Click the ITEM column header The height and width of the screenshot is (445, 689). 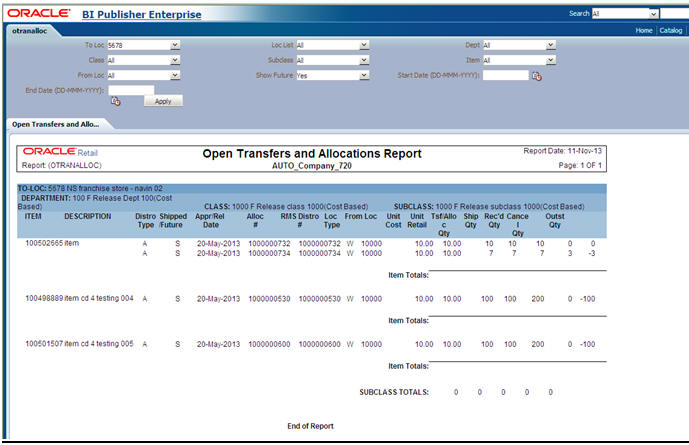pos(33,216)
